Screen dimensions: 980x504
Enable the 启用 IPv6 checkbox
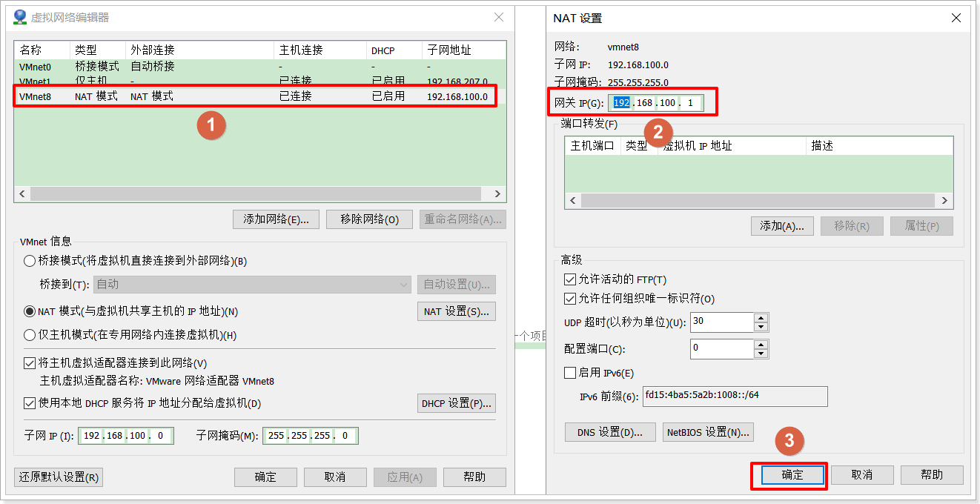[x=570, y=373]
